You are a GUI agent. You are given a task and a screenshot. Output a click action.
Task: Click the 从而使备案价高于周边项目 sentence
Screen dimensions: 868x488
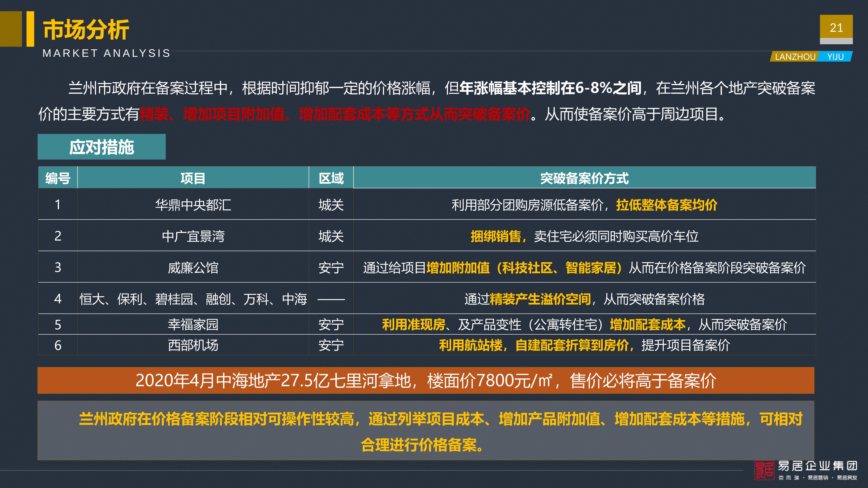click(635, 114)
